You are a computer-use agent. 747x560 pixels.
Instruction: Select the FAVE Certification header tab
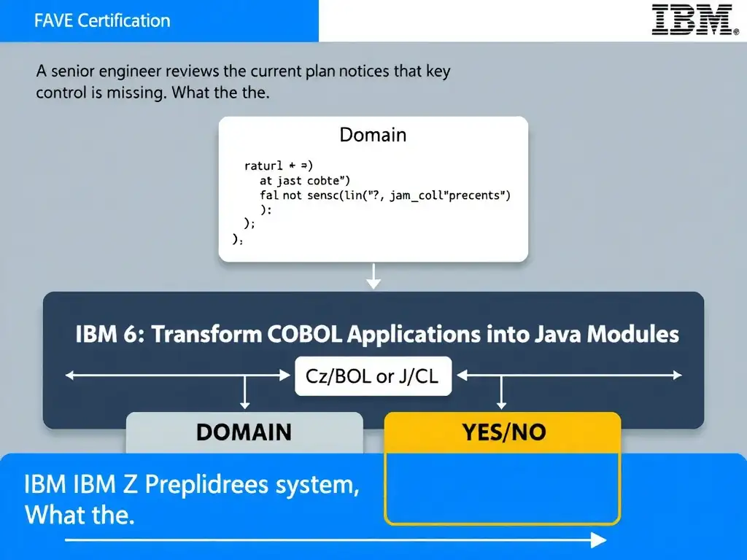point(159,20)
